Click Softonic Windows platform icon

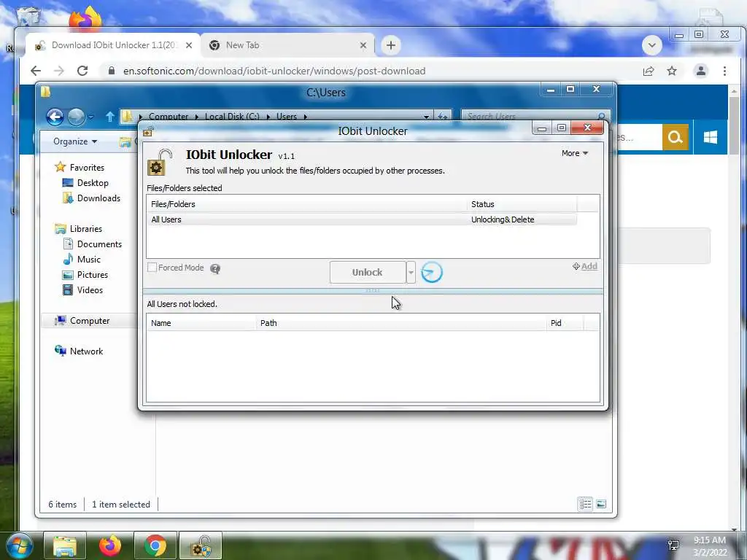[711, 137]
